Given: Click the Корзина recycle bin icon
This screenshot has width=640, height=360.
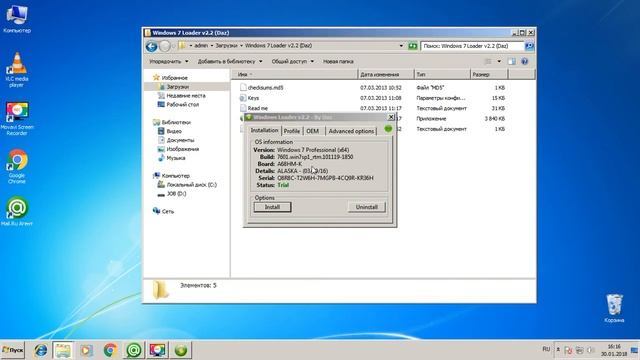Looking at the screenshot, I should 614,308.
